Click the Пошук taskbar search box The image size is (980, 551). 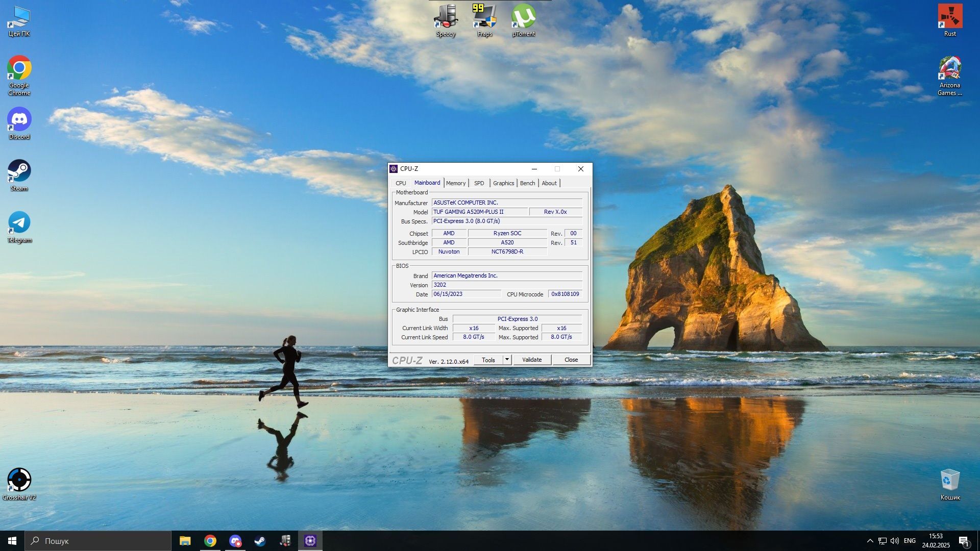[98, 541]
